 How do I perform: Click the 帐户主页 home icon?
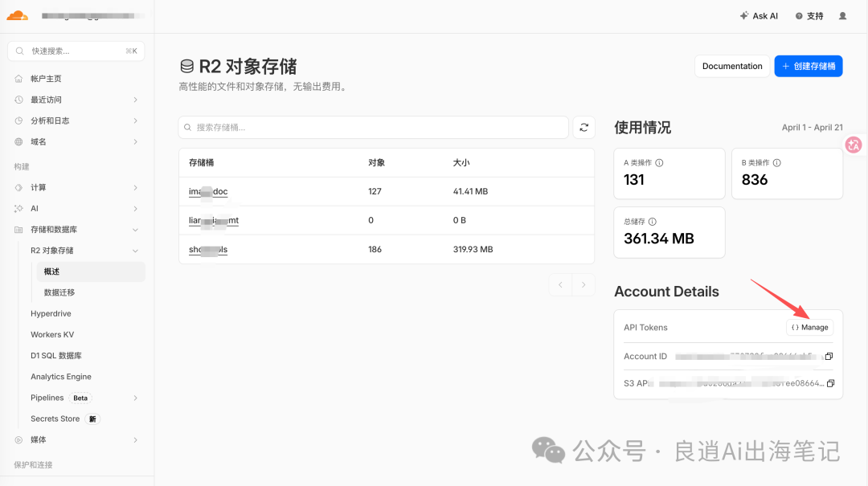[18, 79]
